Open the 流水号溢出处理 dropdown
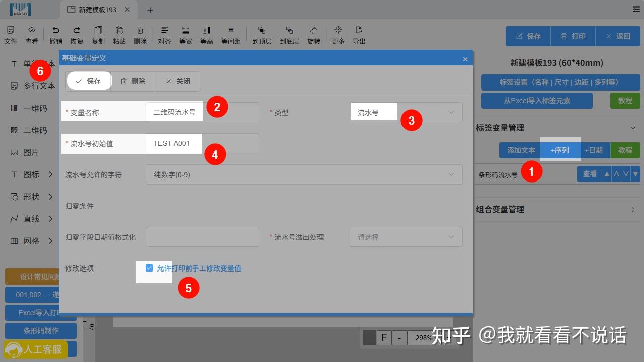This screenshot has width=644, height=362. 406,237
